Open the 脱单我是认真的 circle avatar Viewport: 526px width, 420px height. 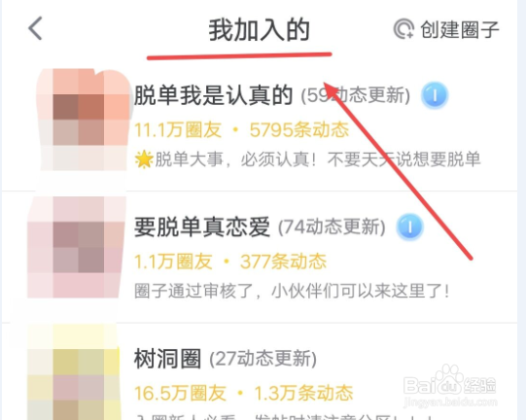point(83,121)
